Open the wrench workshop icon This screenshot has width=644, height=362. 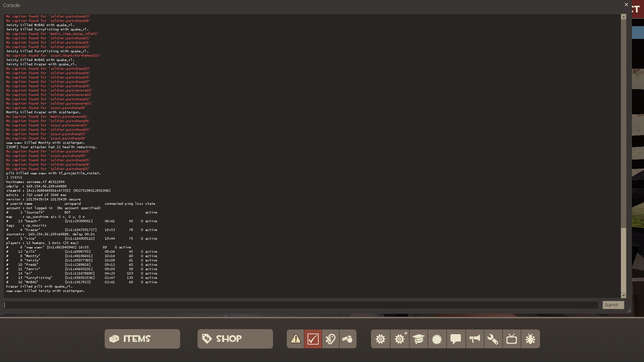pos(493,339)
